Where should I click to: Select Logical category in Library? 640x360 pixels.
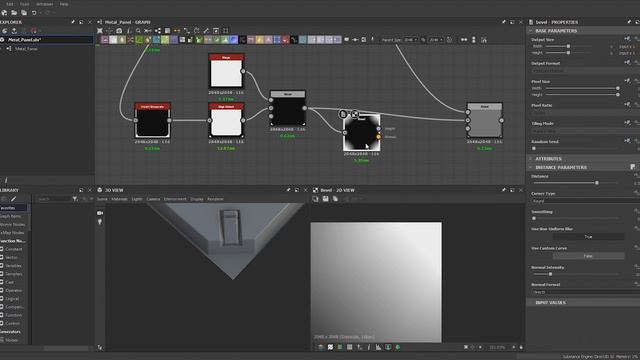click(x=13, y=298)
